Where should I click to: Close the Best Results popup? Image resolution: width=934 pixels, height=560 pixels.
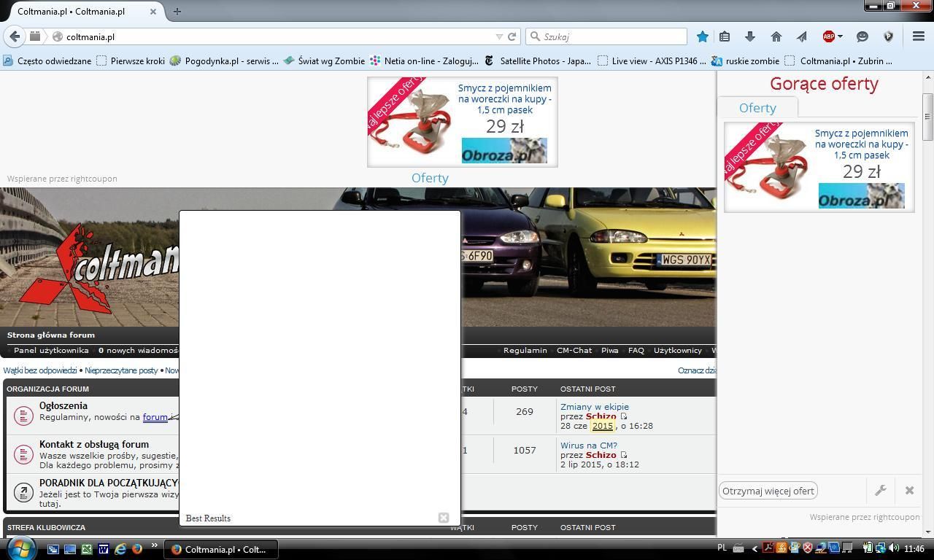[443, 518]
